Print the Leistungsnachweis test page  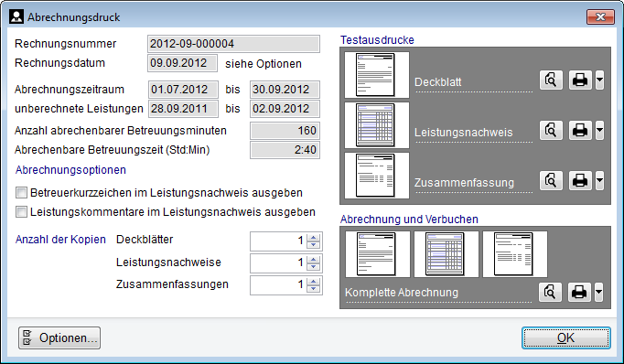pyautogui.click(x=580, y=130)
